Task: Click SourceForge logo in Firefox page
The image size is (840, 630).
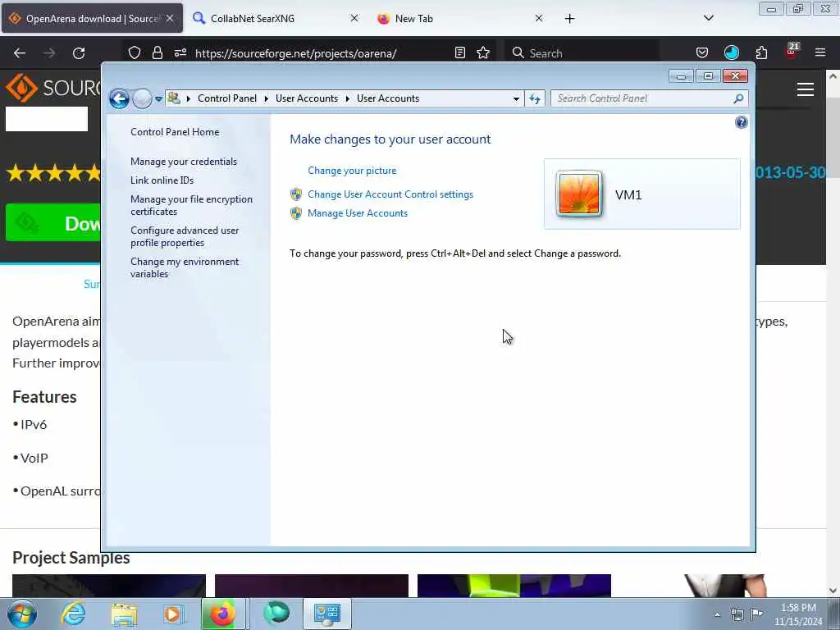Action: pos(52,88)
